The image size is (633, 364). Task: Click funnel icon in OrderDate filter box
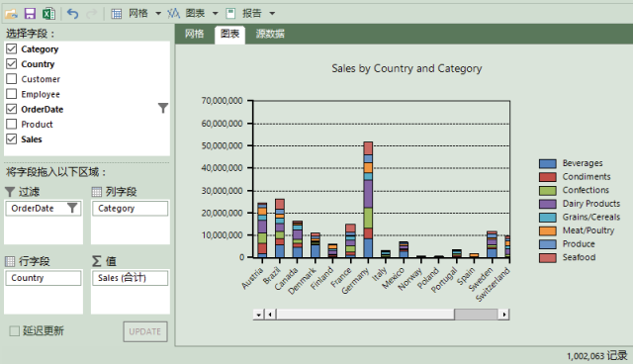coord(72,208)
